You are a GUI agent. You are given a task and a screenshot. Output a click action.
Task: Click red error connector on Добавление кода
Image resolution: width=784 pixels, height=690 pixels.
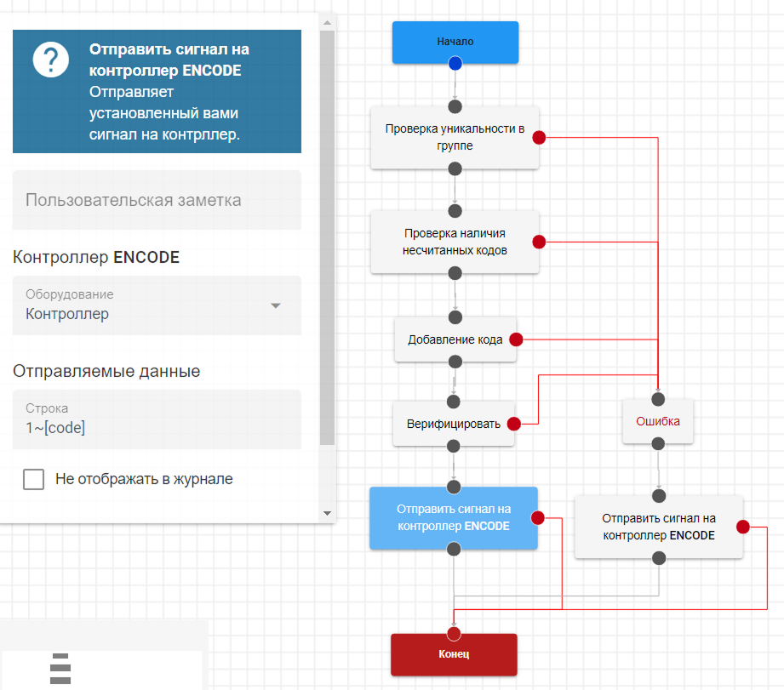click(516, 339)
